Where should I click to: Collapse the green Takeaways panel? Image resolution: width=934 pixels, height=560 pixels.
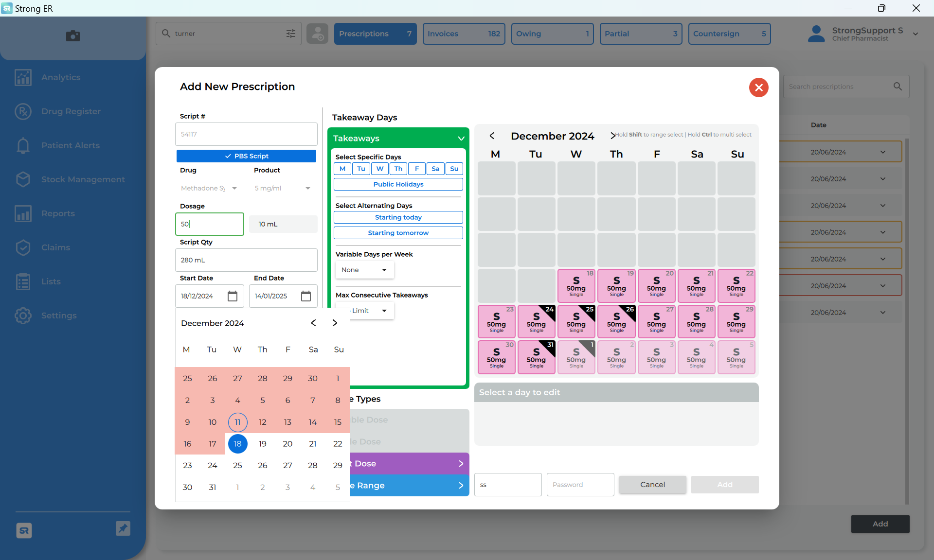click(461, 139)
